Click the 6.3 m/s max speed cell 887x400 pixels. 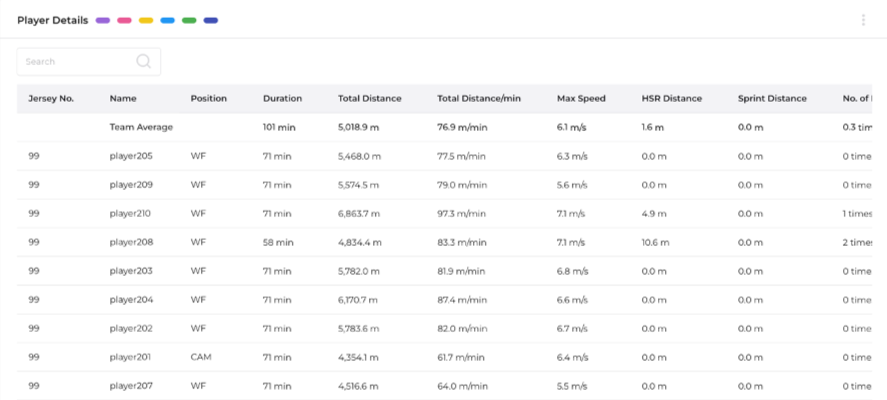pos(572,156)
